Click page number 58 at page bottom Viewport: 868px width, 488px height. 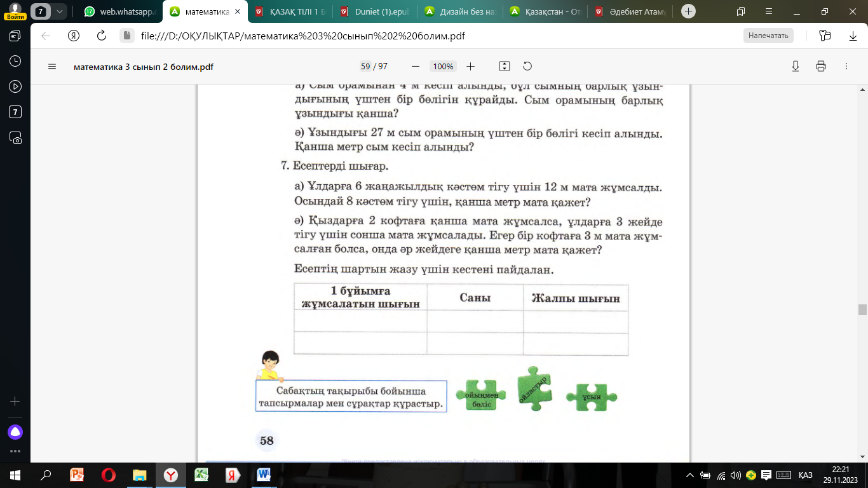[x=267, y=440]
